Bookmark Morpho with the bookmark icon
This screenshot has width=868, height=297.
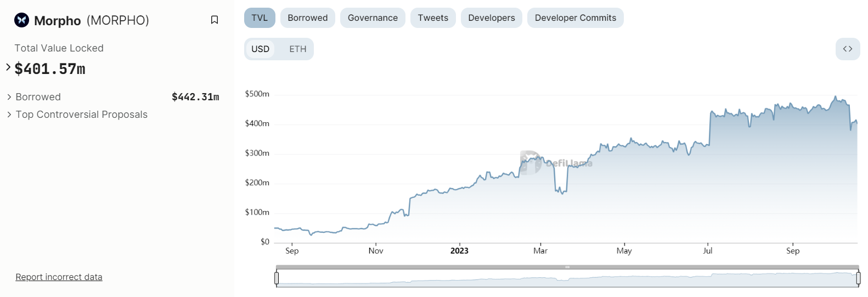point(215,20)
